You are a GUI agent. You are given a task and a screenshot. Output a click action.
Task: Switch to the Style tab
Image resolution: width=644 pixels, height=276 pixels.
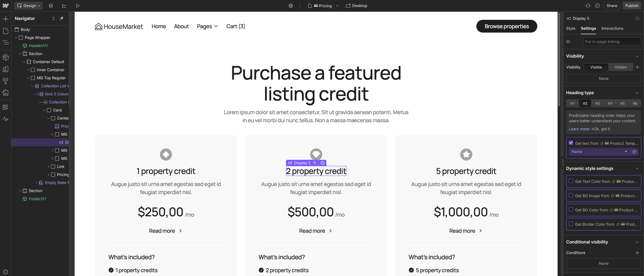[570, 28]
